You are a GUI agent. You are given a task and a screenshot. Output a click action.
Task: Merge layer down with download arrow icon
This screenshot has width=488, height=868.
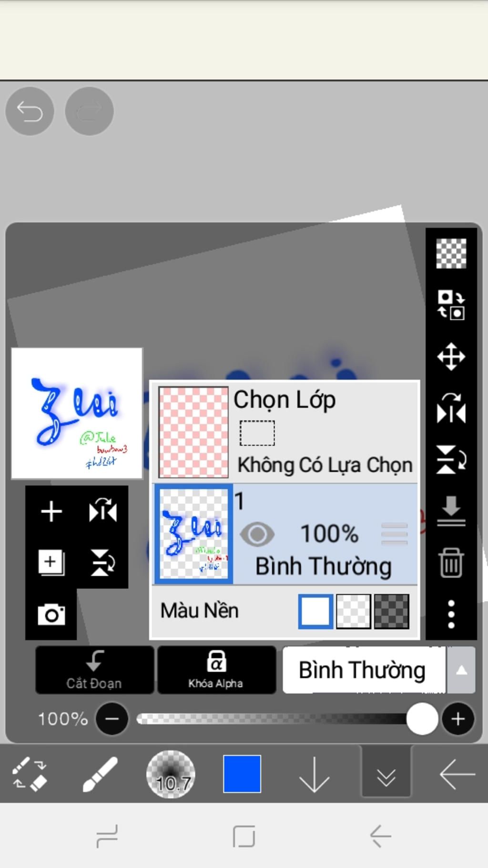pos(451,511)
